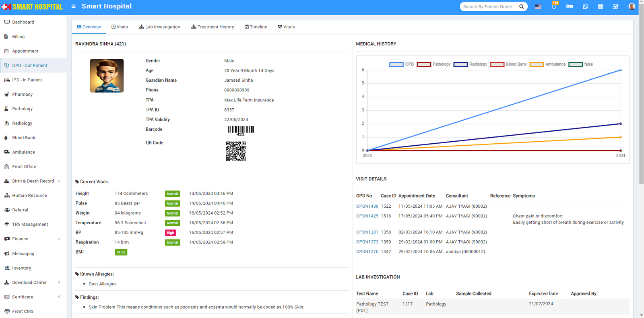644x318 pixels.
Task: Click the search magnifier icon
Action: tap(521, 7)
